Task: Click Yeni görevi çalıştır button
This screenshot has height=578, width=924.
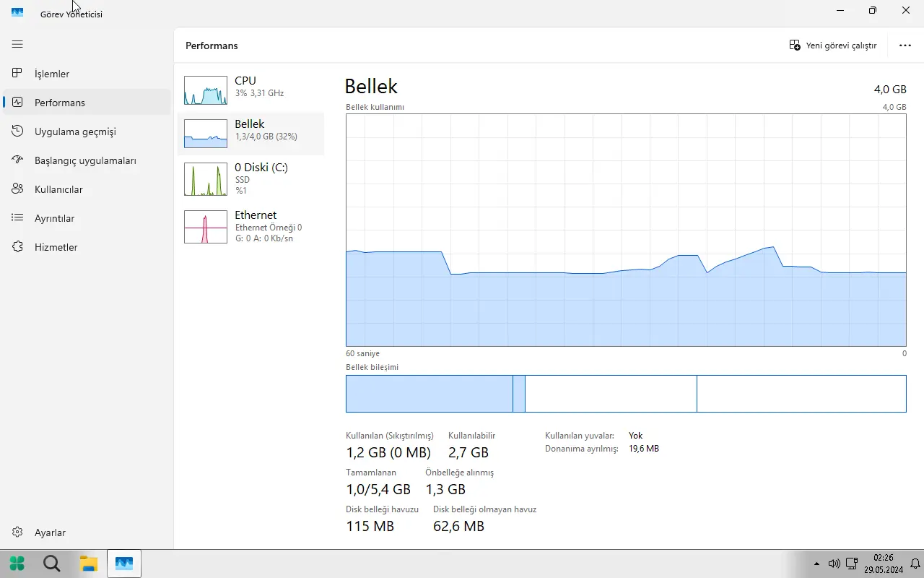Action: [833, 46]
